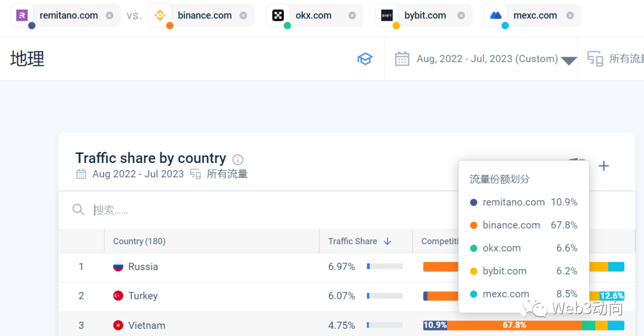Click the 67.8% binance segment in Vietnam bar
The height and width of the screenshot is (336, 644).
tap(515, 325)
